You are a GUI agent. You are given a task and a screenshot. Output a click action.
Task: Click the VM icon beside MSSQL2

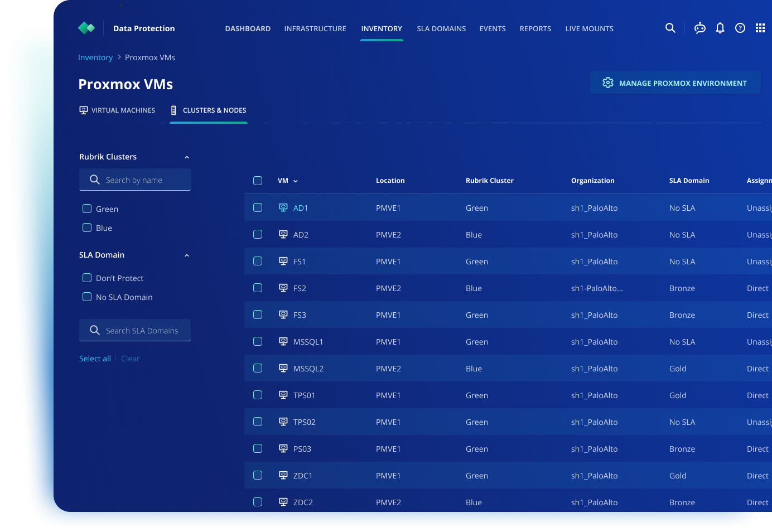[x=283, y=368]
